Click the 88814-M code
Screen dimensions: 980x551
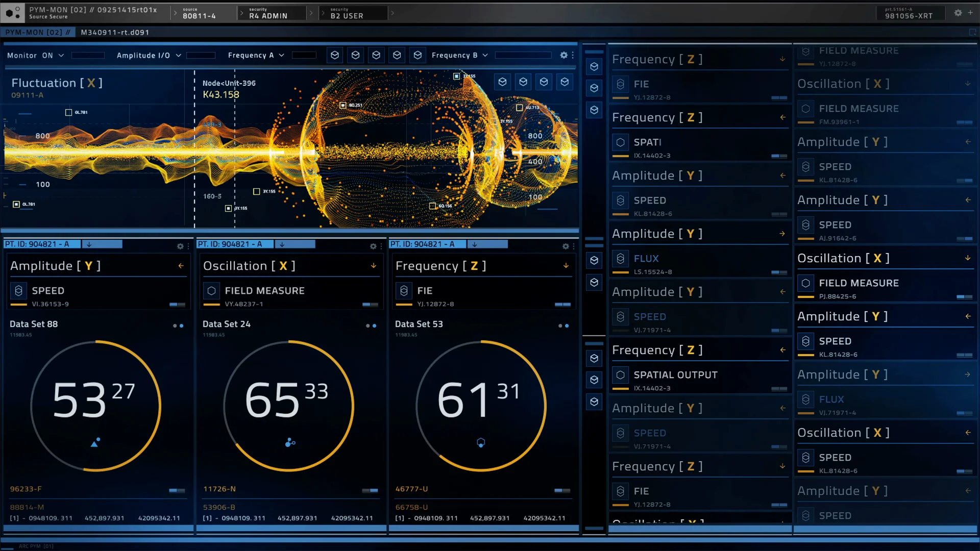point(27,508)
